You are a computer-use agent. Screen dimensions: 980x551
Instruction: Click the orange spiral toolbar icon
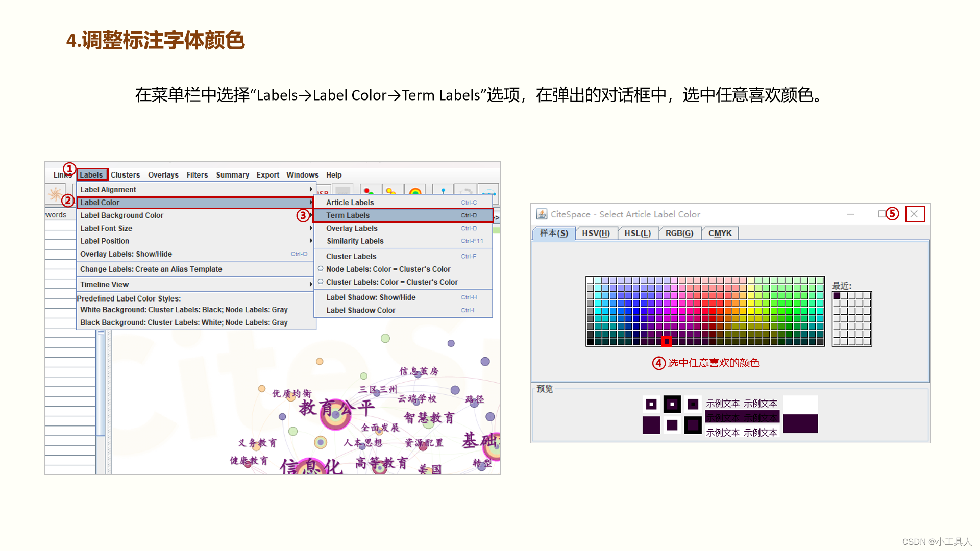tap(55, 193)
